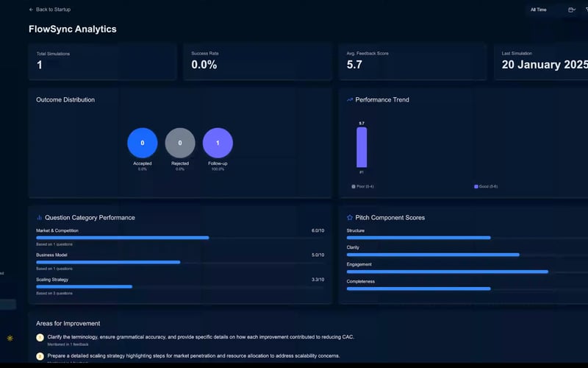Click the Poor (0-4) legend swatch
Viewport: 588px width, 368px height.
coord(354,186)
